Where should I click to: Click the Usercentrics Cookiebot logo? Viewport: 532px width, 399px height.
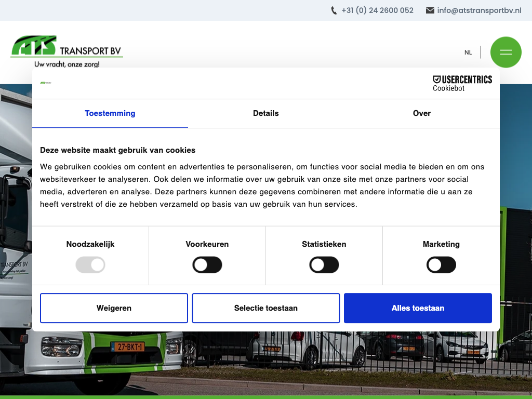tap(462, 83)
